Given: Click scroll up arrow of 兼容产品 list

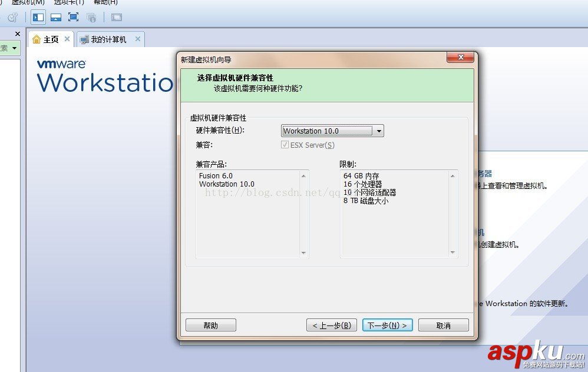Looking at the screenshot, I should point(303,175).
